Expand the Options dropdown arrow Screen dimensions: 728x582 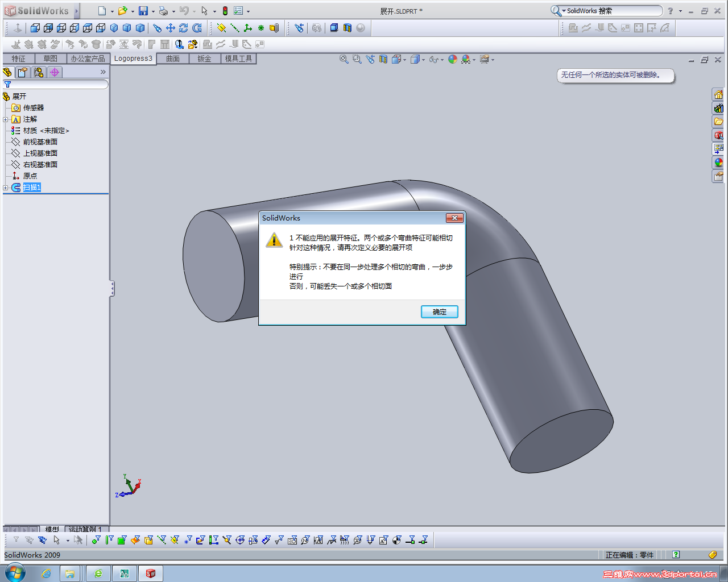(249, 11)
